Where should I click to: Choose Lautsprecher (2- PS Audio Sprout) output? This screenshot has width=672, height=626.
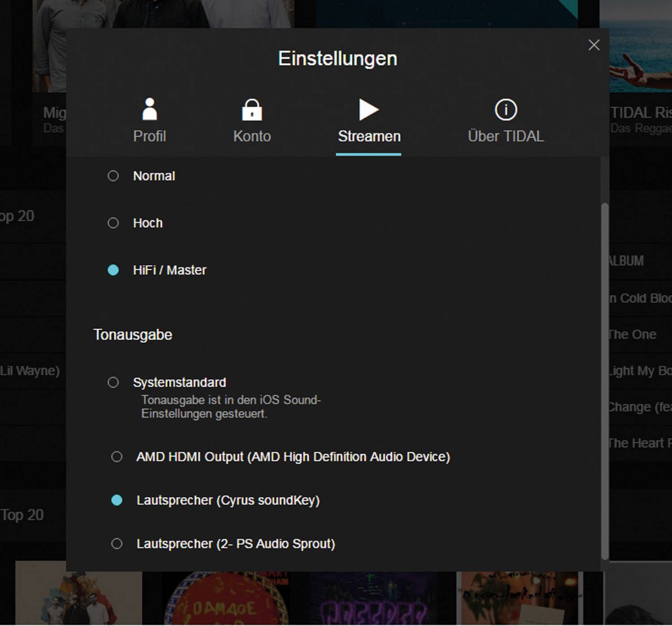117,544
